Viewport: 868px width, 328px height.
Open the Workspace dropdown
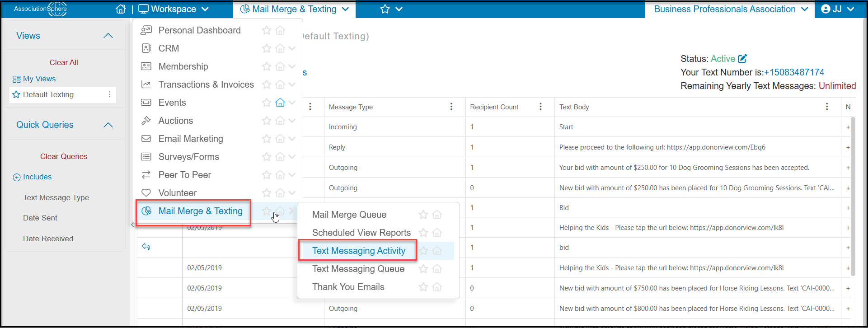click(174, 9)
